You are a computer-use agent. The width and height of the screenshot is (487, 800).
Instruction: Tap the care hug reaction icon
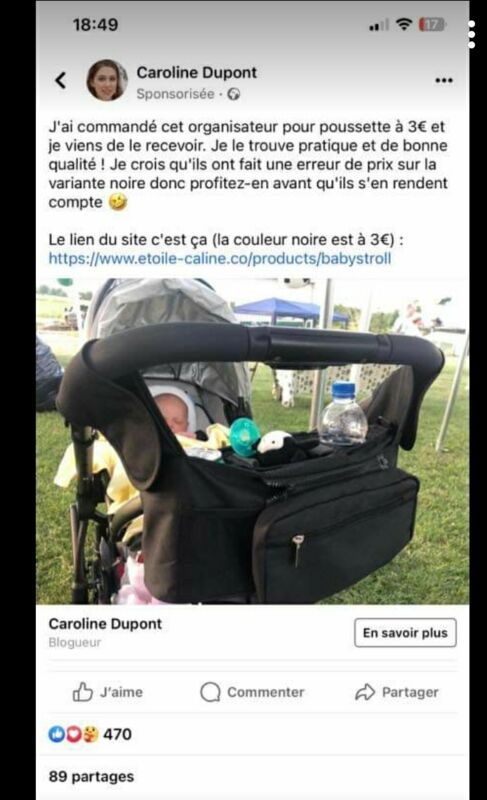tap(90, 734)
